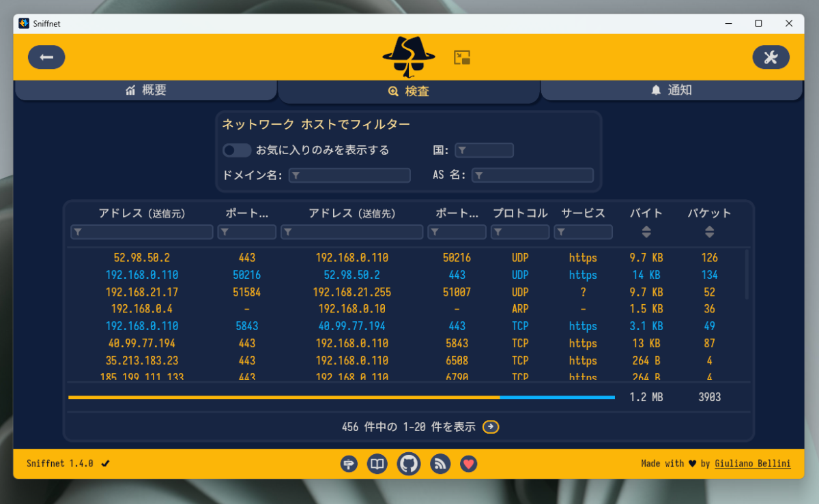The width and height of the screenshot is (819, 504).
Task: Click destination 192.168.21.255
Action: tap(352, 292)
